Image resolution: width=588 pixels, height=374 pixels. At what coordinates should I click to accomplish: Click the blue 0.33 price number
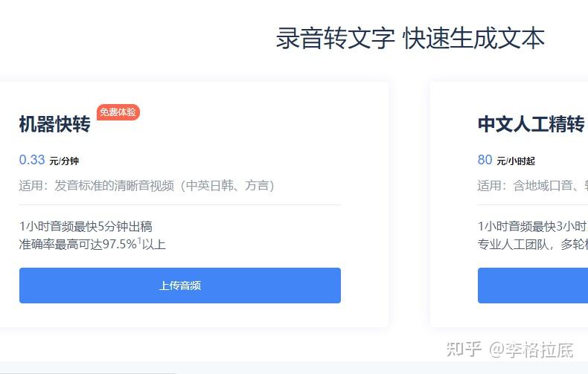point(32,160)
